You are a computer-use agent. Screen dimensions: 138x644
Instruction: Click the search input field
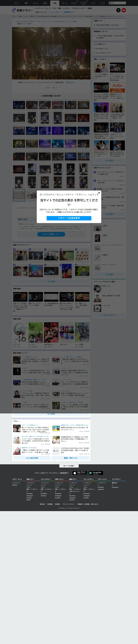click(118, 3)
